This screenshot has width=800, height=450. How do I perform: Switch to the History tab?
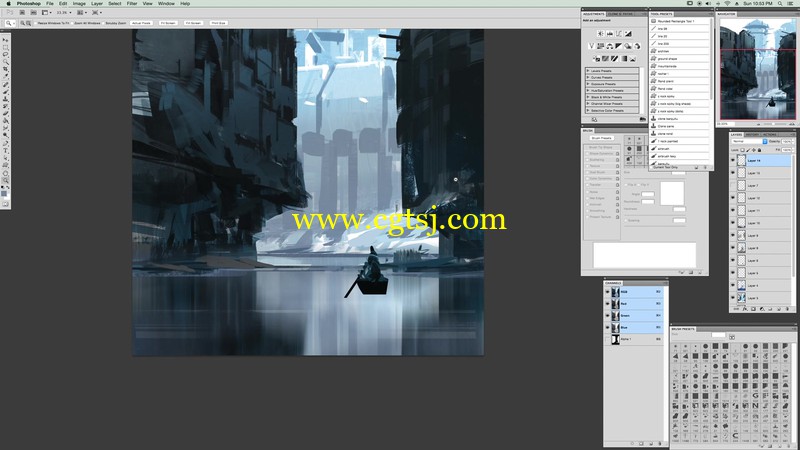[x=752, y=135]
